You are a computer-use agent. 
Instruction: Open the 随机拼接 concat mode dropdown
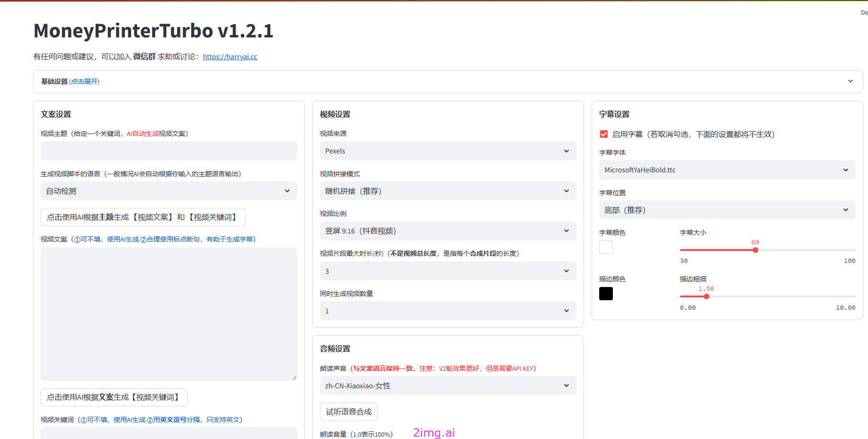[x=448, y=191]
